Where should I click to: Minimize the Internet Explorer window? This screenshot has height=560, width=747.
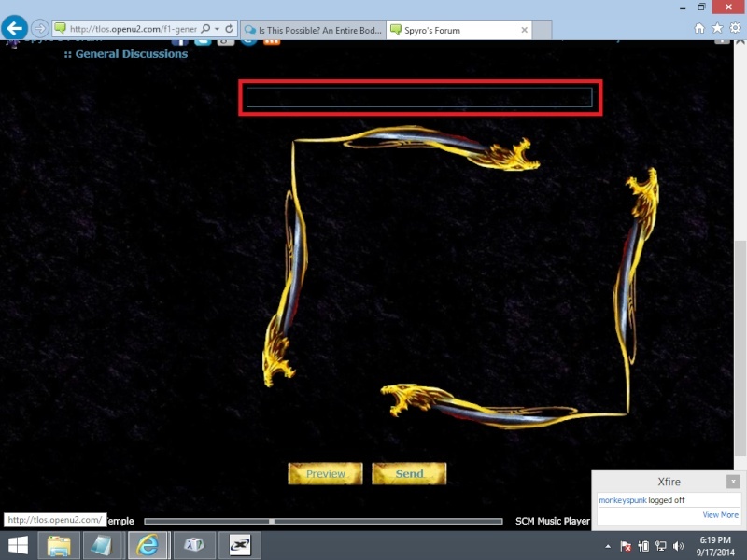pyautogui.click(x=683, y=7)
